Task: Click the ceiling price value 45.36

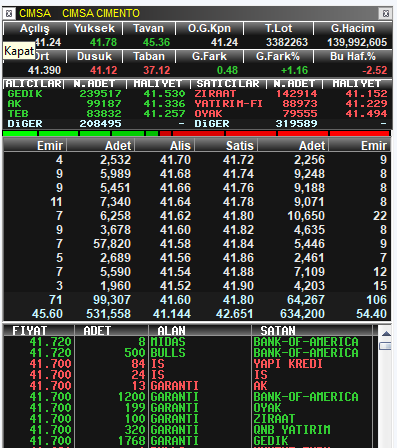Action: point(156,42)
